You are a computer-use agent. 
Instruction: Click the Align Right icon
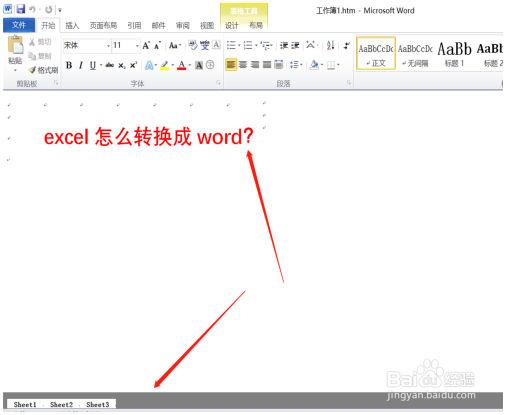click(255, 65)
